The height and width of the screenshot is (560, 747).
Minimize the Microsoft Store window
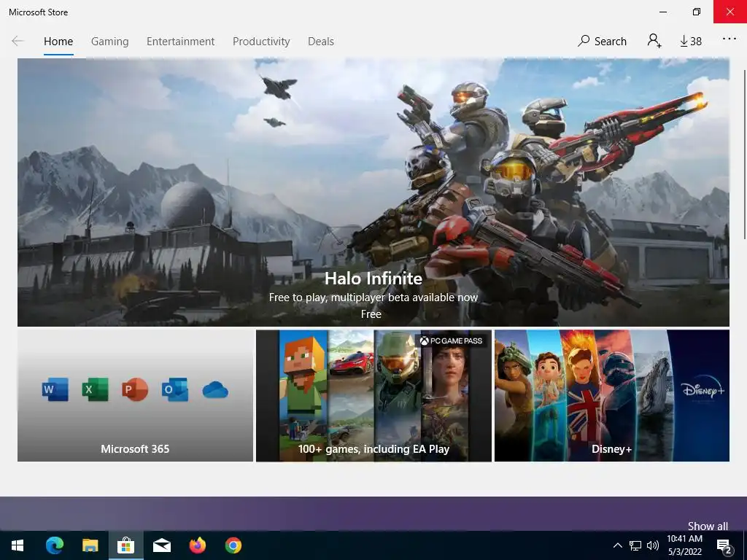coord(662,12)
